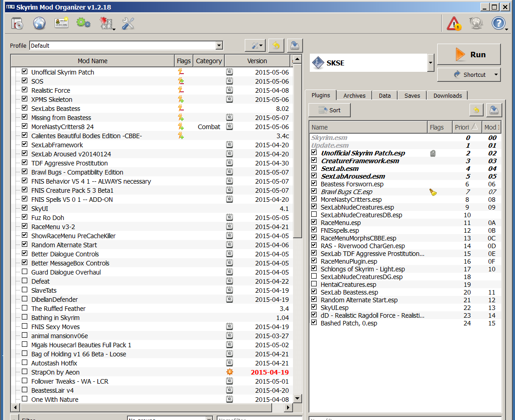Open the Profiles ID card icon
515x420 pixels.
[x=61, y=23]
